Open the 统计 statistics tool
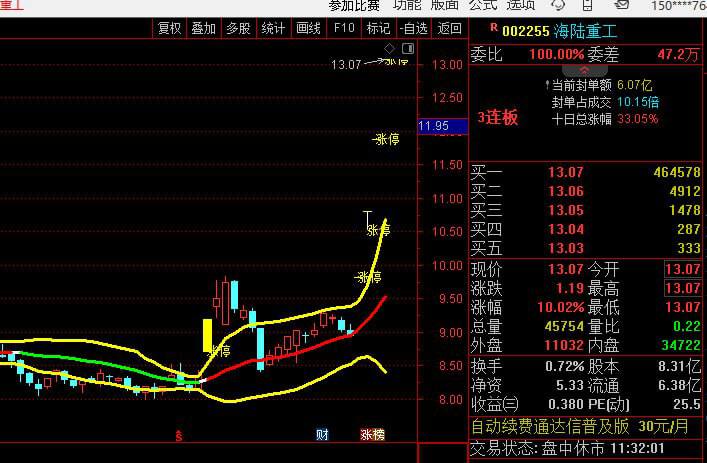707x463 pixels. click(273, 28)
